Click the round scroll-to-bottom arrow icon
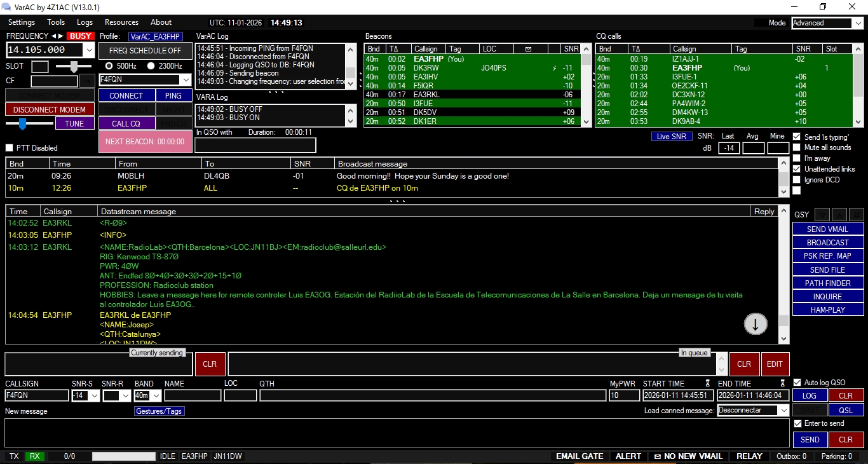Viewport: 868px width, 464px height. [756, 324]
